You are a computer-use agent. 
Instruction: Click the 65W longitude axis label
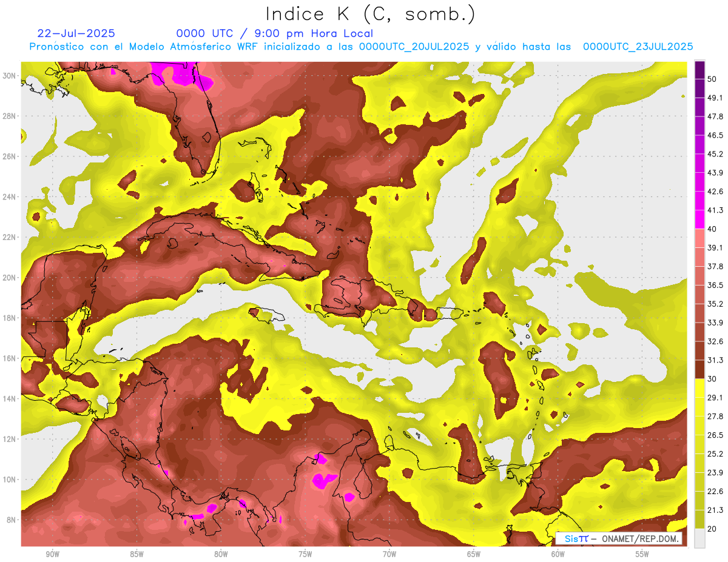(x=474, y=555)
